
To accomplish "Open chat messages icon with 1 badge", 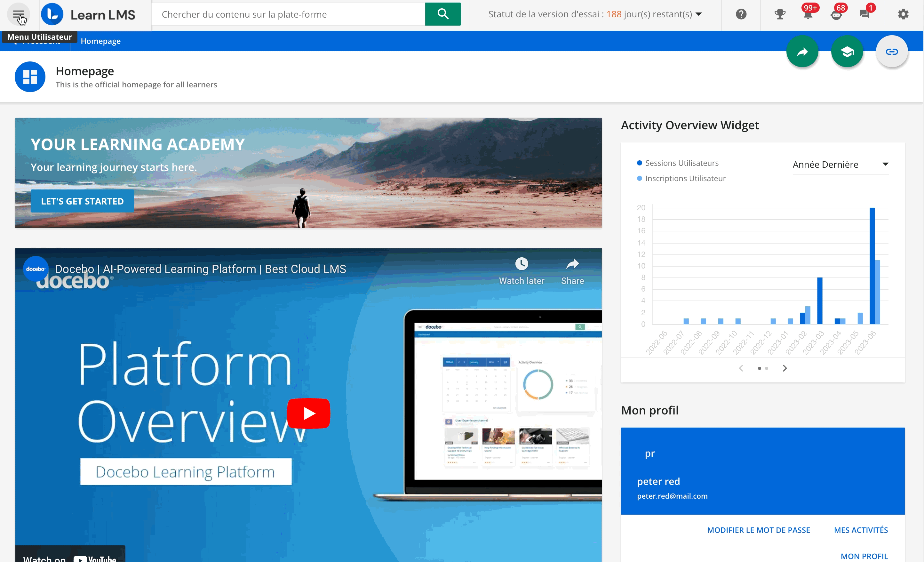I will point(864,14).
